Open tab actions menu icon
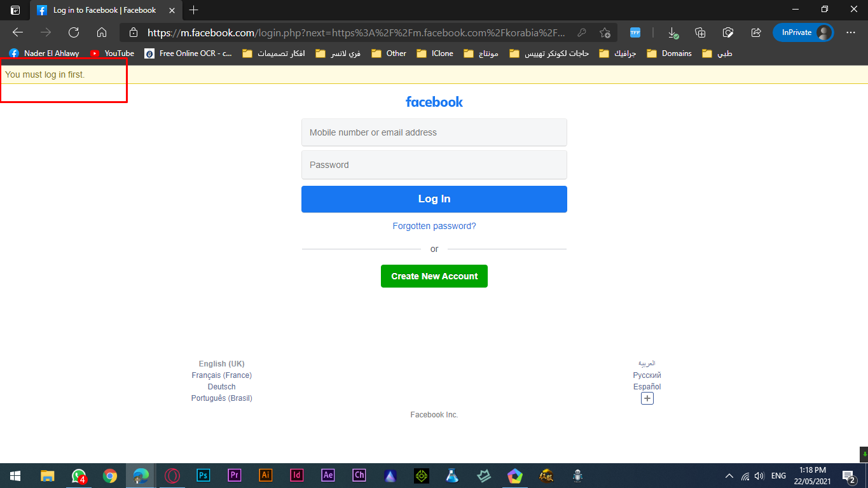The width and height of the screenshot is (868, 488). [x=15, y=10]
